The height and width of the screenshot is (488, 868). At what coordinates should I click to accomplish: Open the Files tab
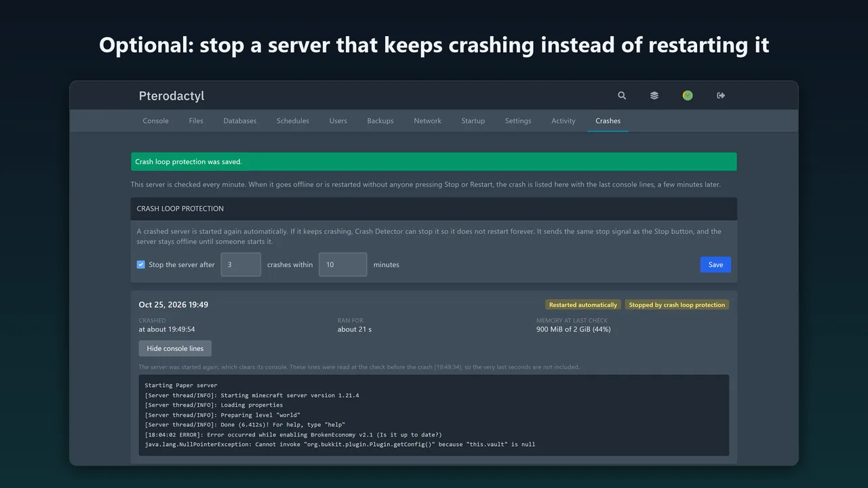(196, 121)
